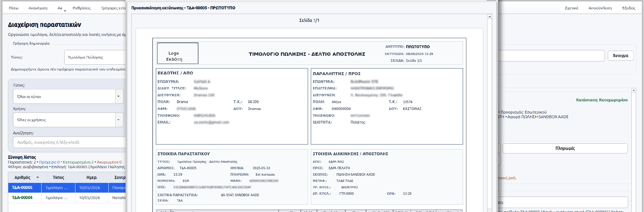Viewport: 644px width, 212px height.
Task: Click the Κατάσταση: Καταχωρημένο status text
Action: coord(602,100)
